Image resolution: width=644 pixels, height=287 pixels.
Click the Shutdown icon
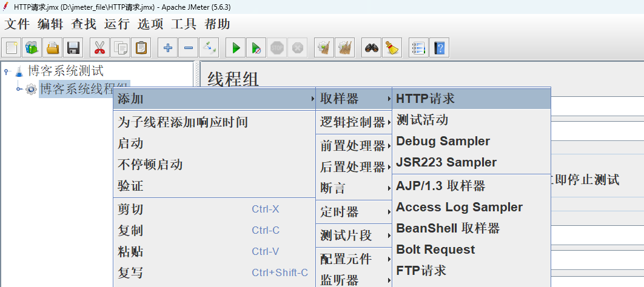[297, 48]
